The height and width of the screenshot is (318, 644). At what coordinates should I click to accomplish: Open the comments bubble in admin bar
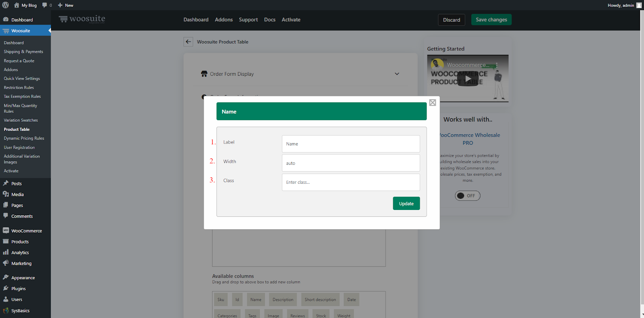pos(45,5)
